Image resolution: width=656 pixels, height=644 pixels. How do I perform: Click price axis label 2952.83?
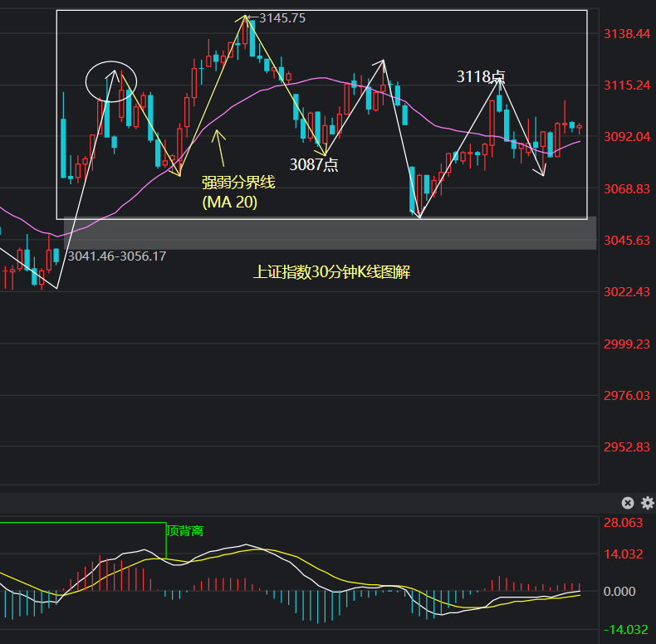point(627,447)
